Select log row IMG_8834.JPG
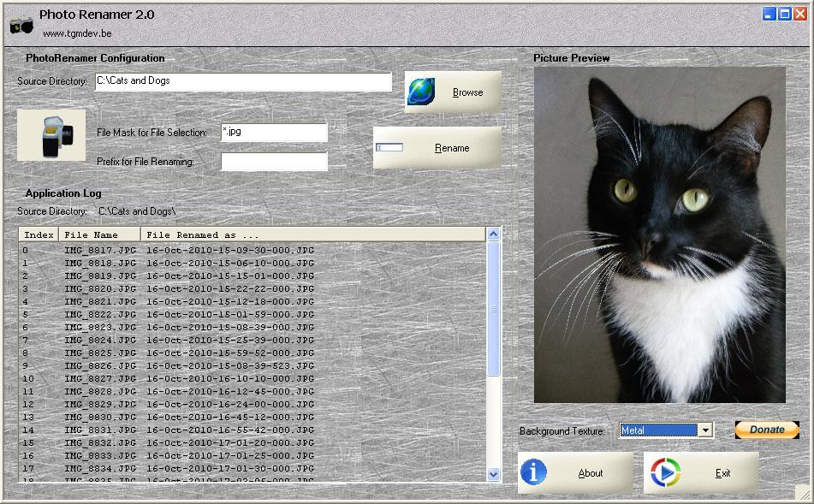Viewport: 814px width, 504px height. tap(253, 469)
